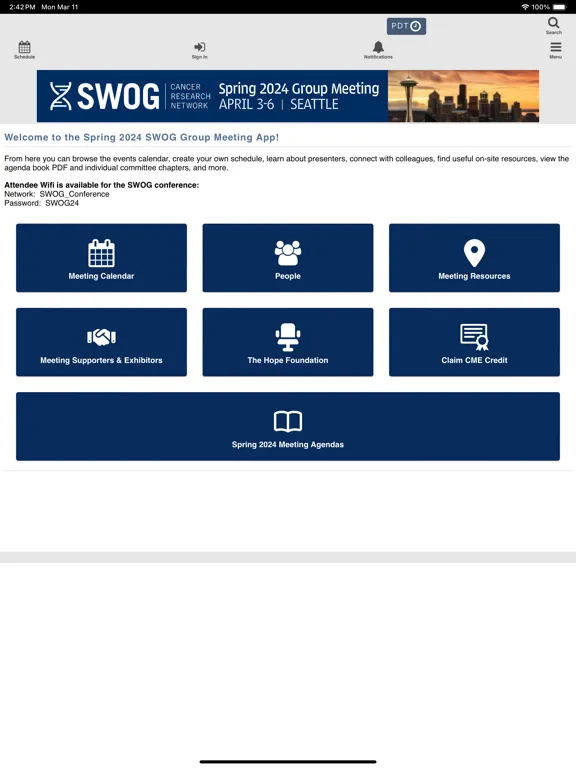Open the Search magnifier
Image resolution: width=576 pixels, height=768 pixels.
553,25
